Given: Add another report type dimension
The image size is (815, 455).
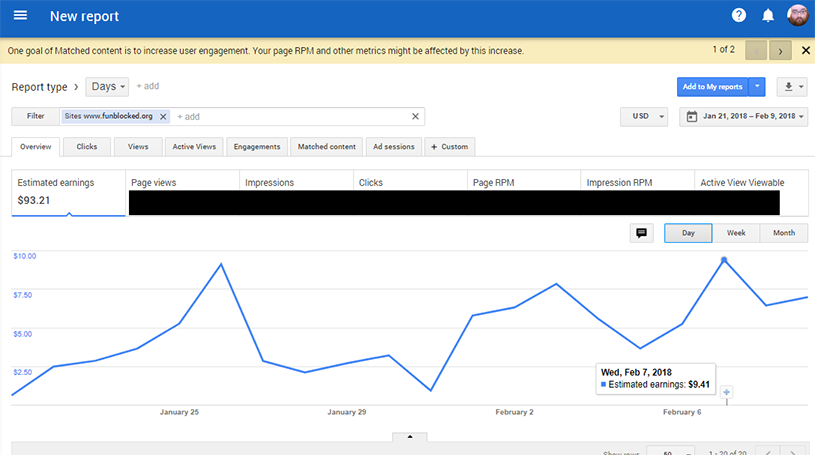Looking at the screenshot, I should [x=148, y=86].
